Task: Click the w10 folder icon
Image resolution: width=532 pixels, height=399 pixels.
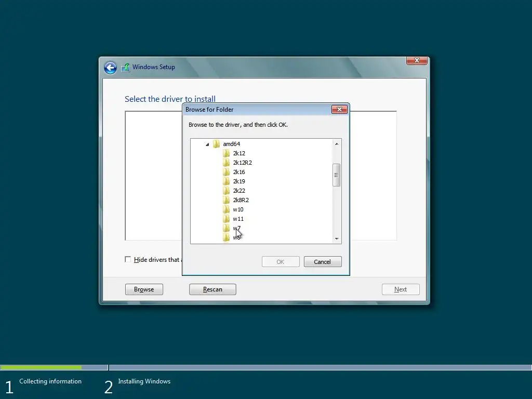Action: click(x=227, y=209)
